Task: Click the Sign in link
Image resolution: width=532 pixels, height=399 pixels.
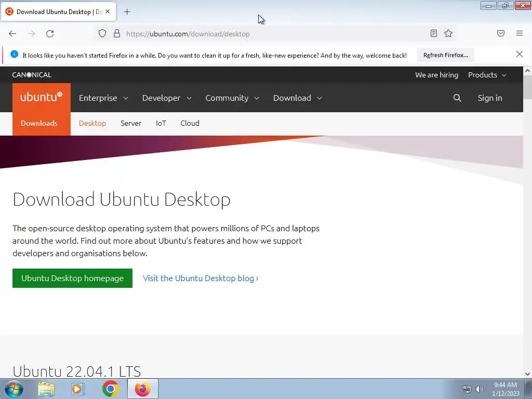Action: pos(489,98)
